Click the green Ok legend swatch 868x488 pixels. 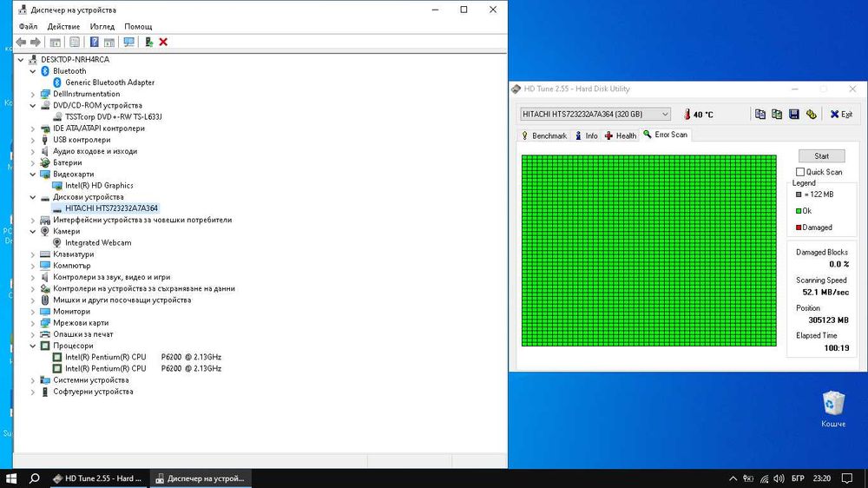tap(799, 211)
